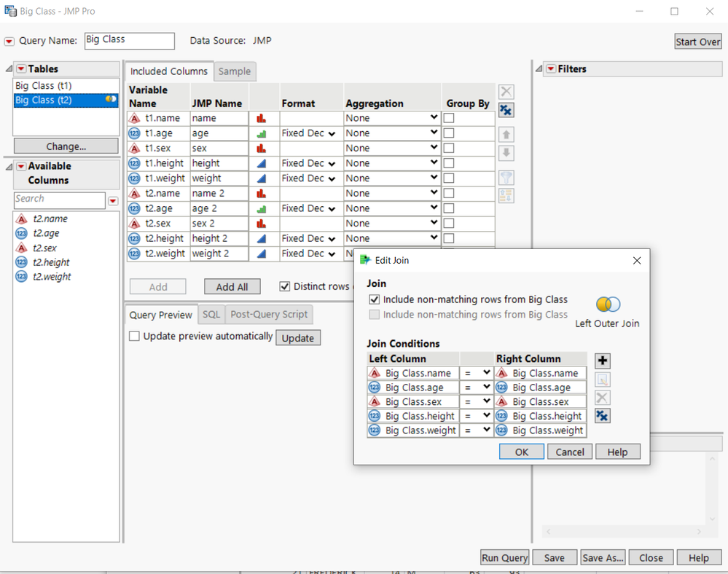Enable Update preview automatically checkbox
728x574 pixels.
point(134,336)
